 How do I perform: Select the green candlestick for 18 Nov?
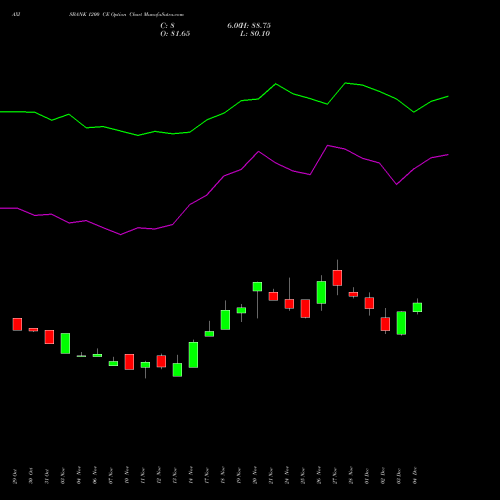(x=225, y=320)
